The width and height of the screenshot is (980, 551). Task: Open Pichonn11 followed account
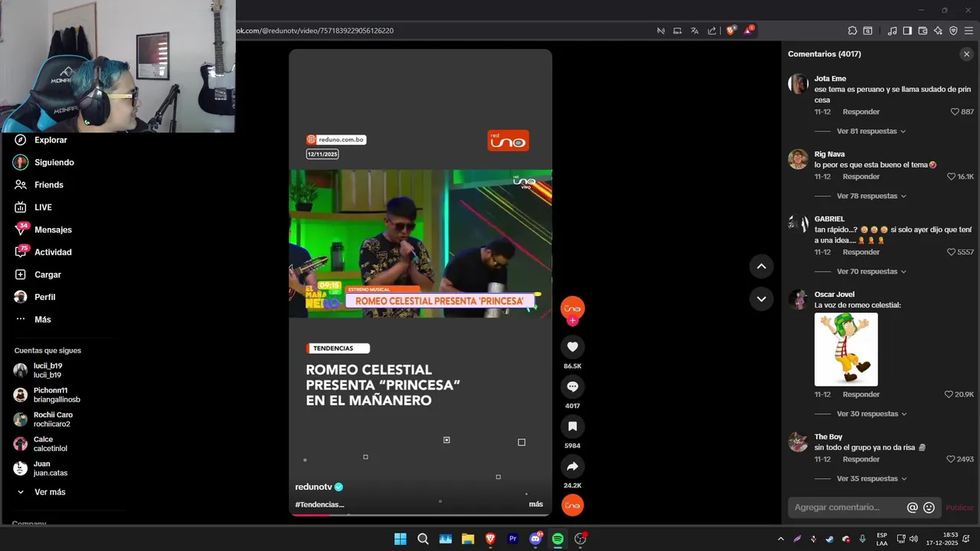(x=47, y=395)
